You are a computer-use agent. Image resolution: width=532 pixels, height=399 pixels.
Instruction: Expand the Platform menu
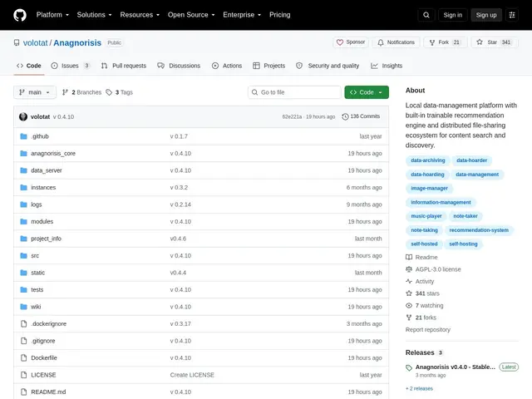coord(52,15)
